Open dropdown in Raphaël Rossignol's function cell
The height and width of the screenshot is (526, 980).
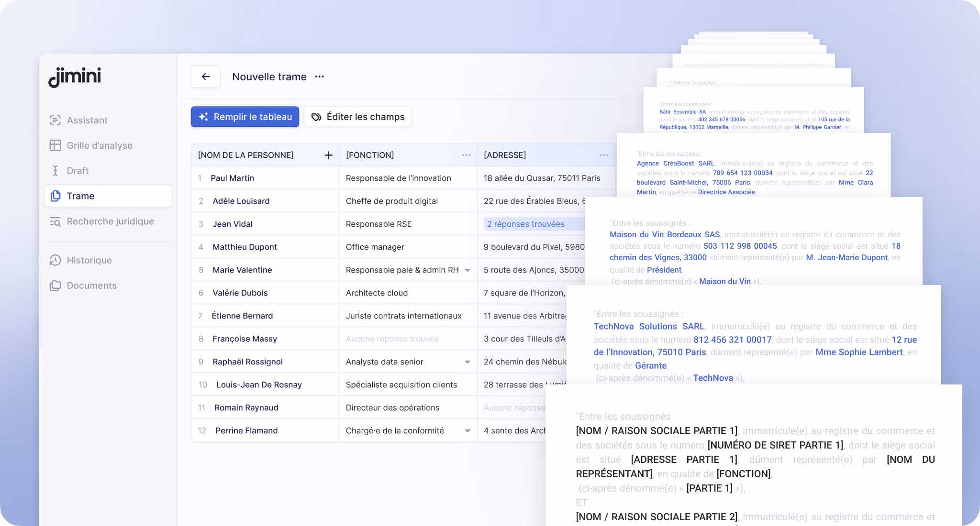467,362
